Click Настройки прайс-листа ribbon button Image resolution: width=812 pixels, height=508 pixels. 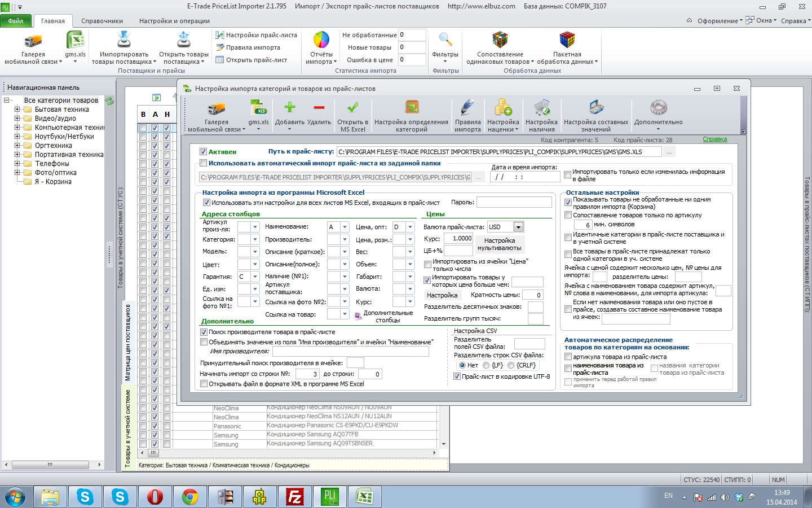257,35
